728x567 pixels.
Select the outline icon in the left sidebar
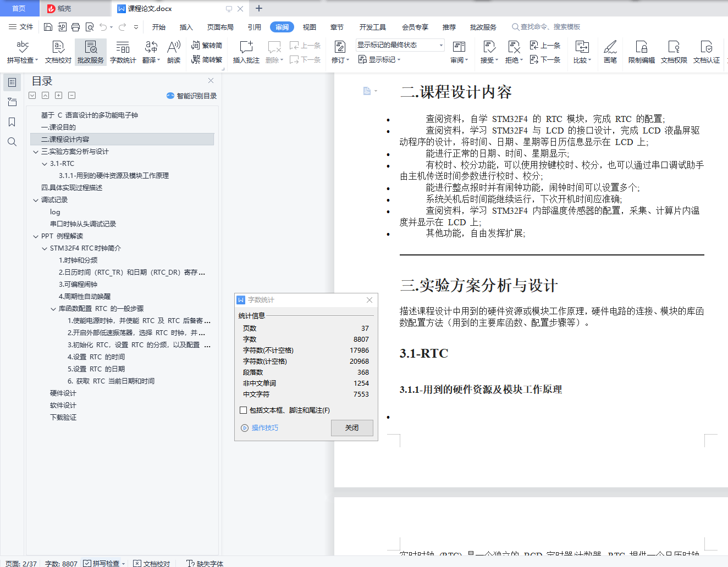12,82
